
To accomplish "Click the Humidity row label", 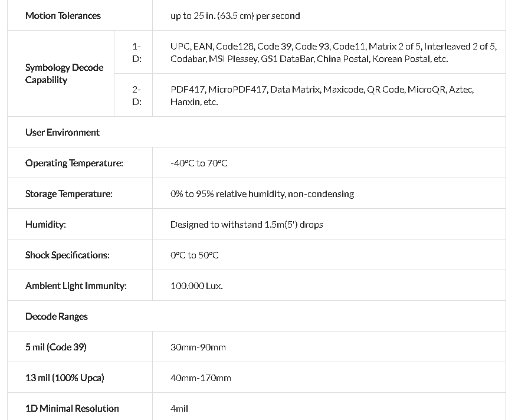I will tap(46, 224).
